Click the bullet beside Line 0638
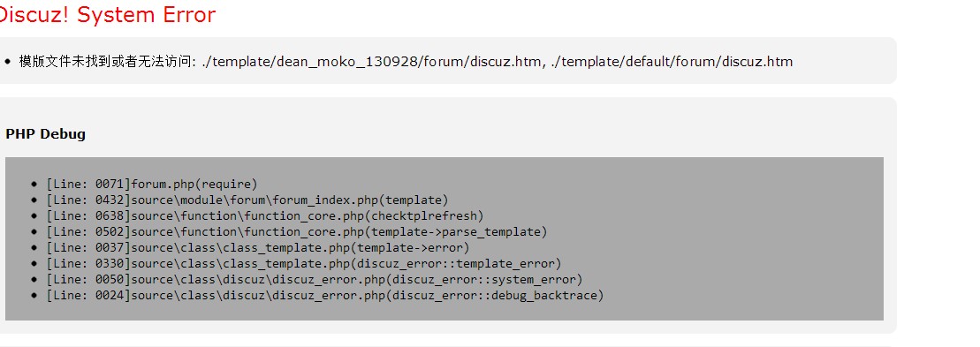 pyautogui.click(x=34, y=216)
